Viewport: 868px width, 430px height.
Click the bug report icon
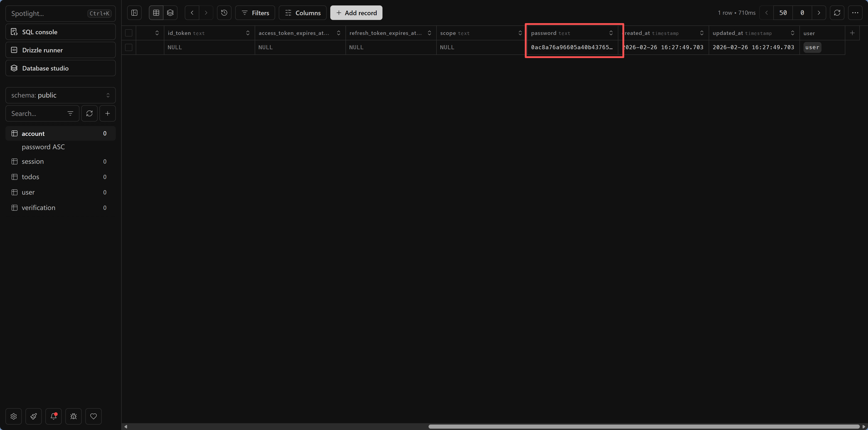(74, 416)
